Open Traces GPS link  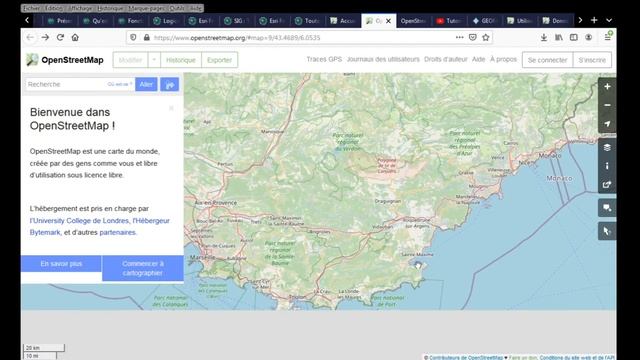[x=324, y=59]
